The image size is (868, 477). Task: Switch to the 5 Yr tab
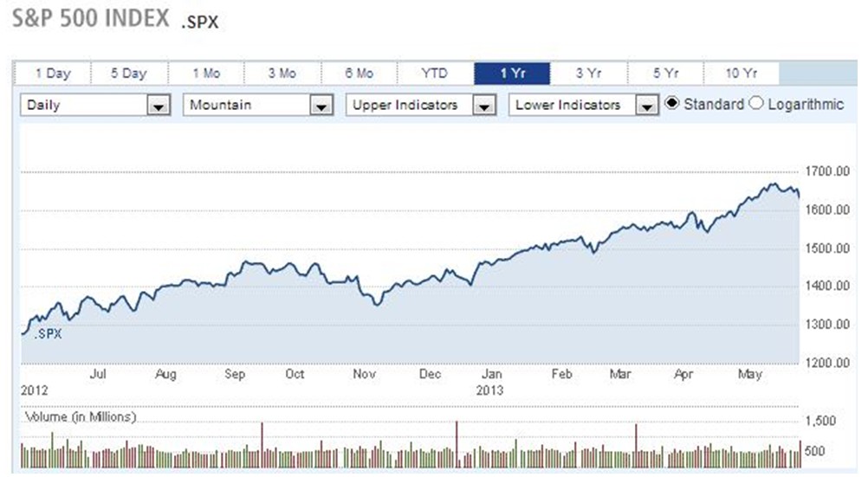(664, 74)
